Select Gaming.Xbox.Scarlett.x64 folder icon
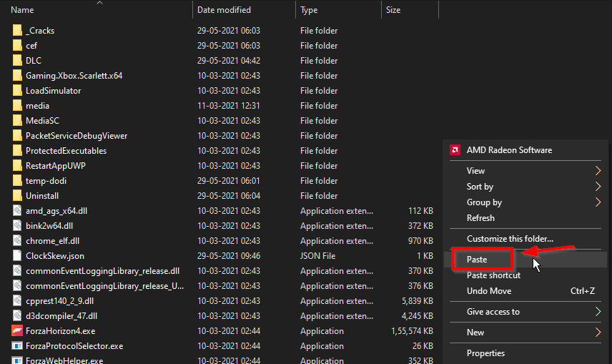The height and width of the screenshot is (364, 612). pyautogui.click(x=17, y=75)
